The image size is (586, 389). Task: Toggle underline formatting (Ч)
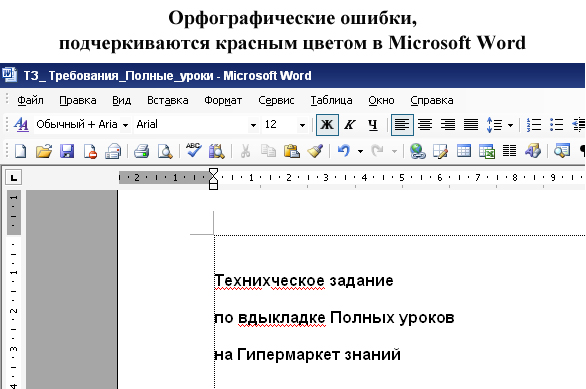tap(373, 125)
